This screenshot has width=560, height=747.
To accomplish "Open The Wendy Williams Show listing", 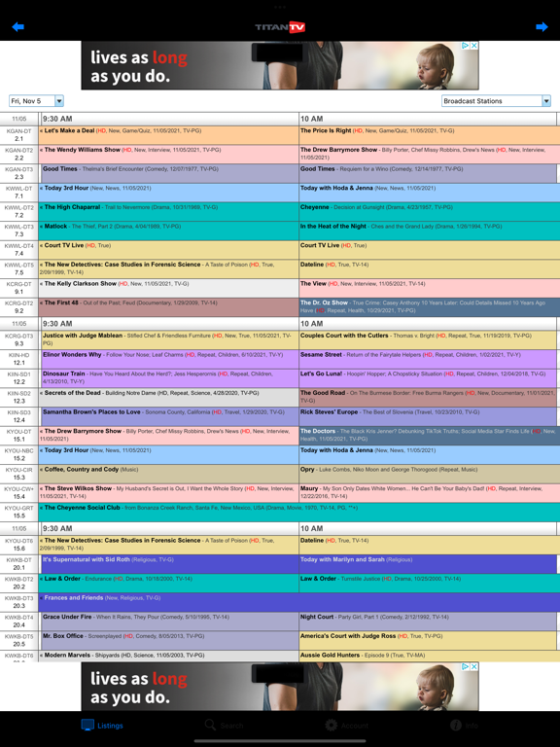I will coord(168,155).
